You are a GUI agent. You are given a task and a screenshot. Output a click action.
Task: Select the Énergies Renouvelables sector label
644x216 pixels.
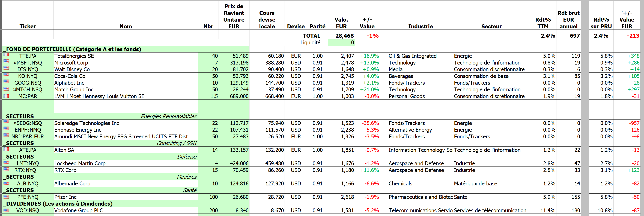pos(168,116)
